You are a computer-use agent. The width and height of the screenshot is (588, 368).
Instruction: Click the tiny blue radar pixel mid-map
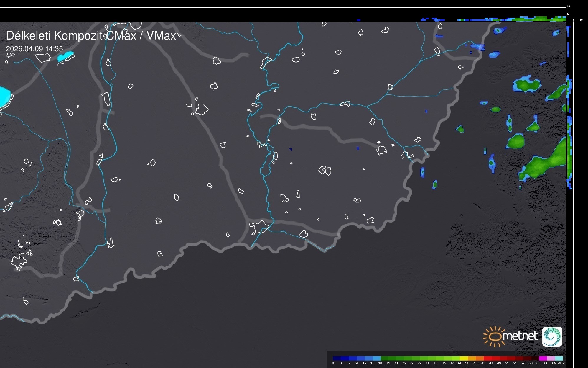358,148
